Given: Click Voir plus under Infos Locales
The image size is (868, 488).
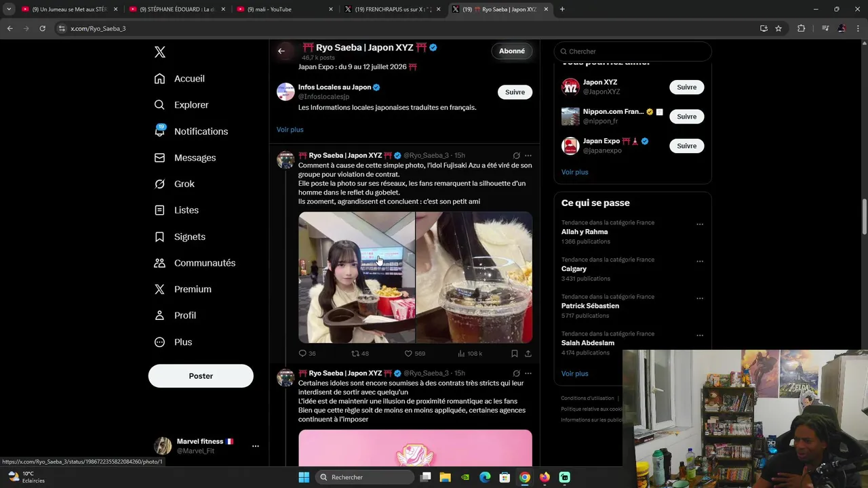Looking at the screenshot, I should click(290, 129).
